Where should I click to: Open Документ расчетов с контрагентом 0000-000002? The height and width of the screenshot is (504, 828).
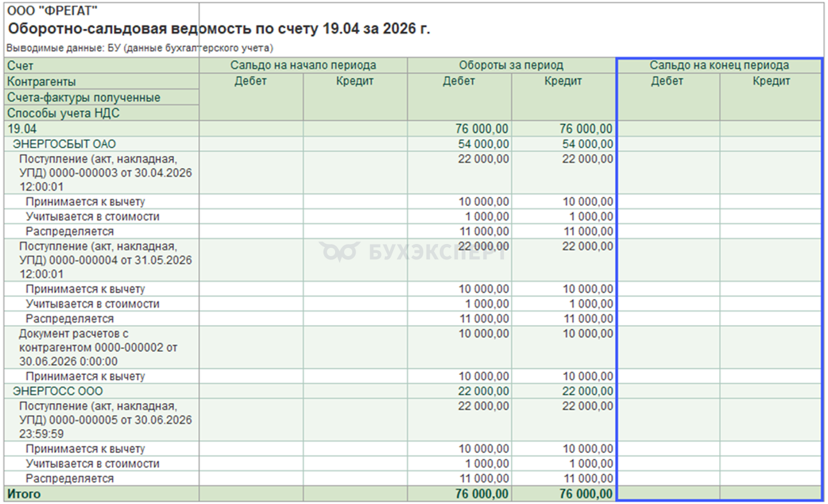98,347
